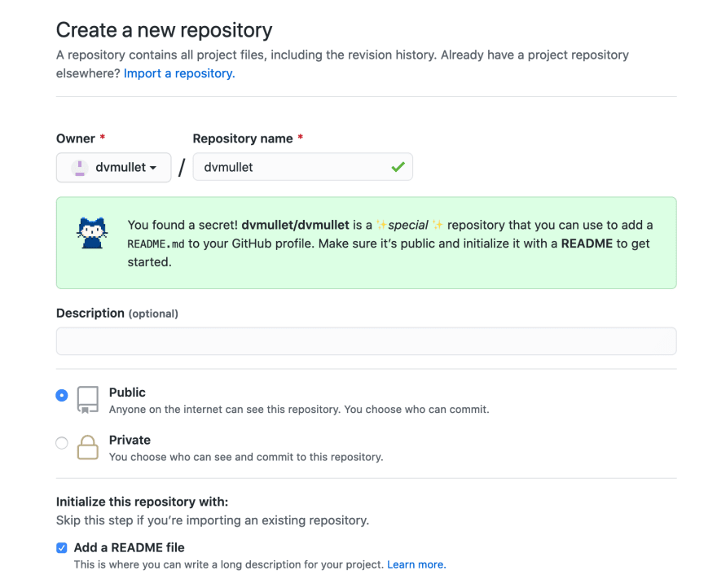Click the Public option label text
The width and height of the screenshot is (717, 588).
click(x=127, y=393)
